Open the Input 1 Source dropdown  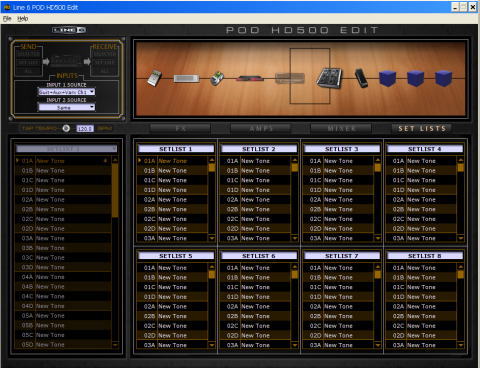pyautogui.click(x=66, y=92)
